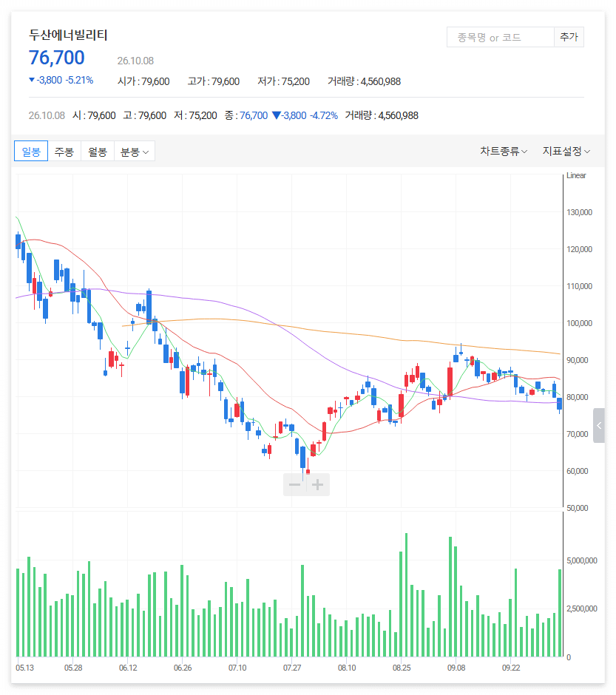Click the -4.72% change in the info row

324,115
